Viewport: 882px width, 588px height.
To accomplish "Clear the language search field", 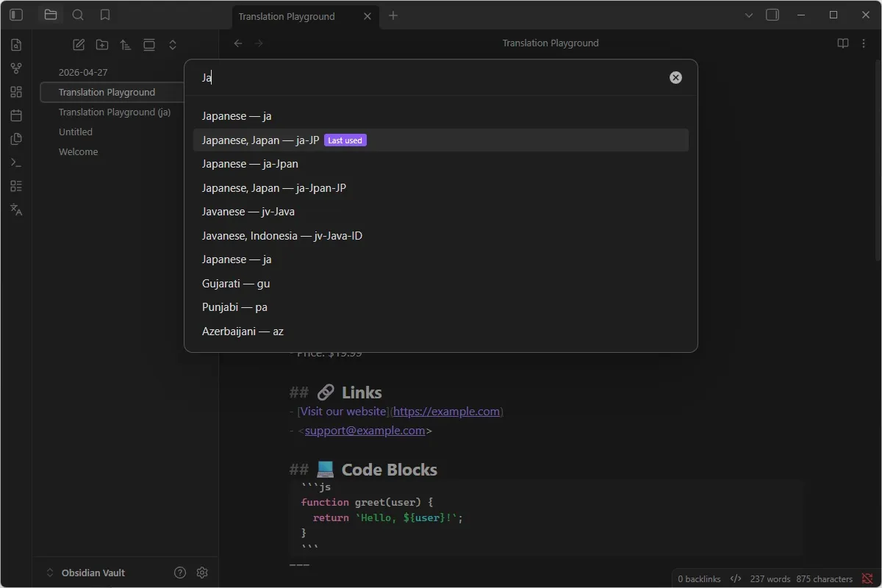I will [675, 77].
